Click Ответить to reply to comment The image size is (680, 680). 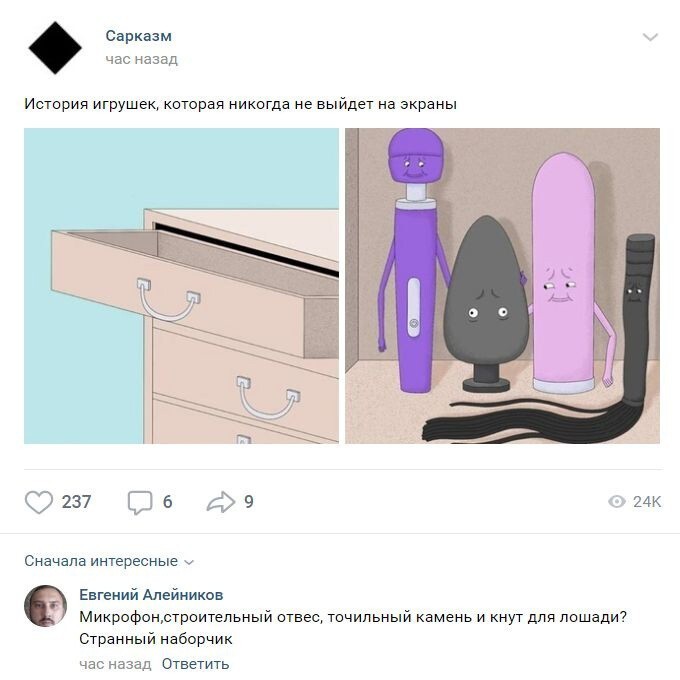tap(195, 664)
